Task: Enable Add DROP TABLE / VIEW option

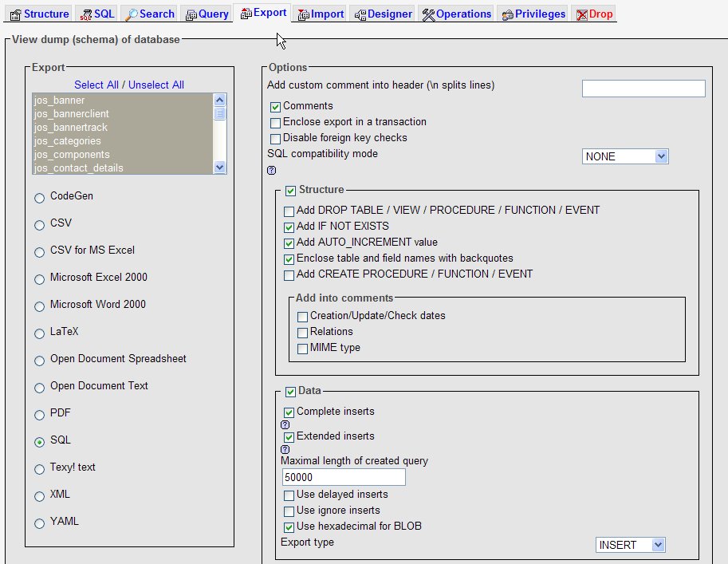Action: (x=289, y=212)
